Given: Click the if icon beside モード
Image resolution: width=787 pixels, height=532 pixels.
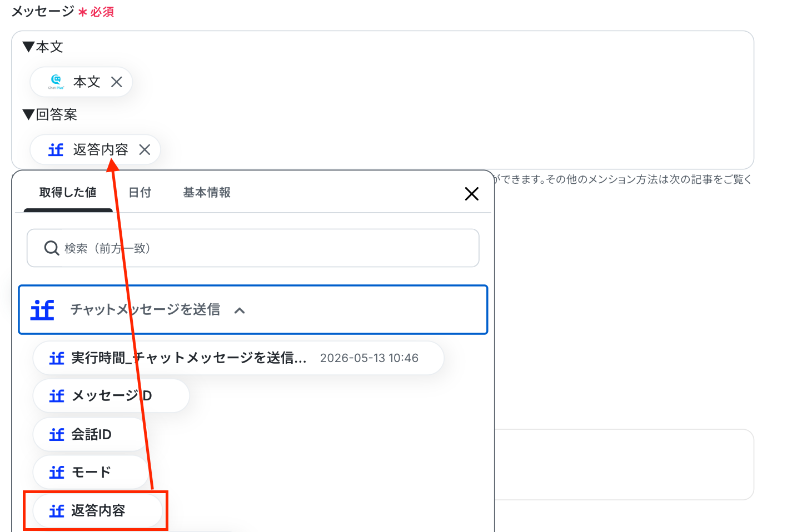Looking at the screenshot, I should pos(57,472).
